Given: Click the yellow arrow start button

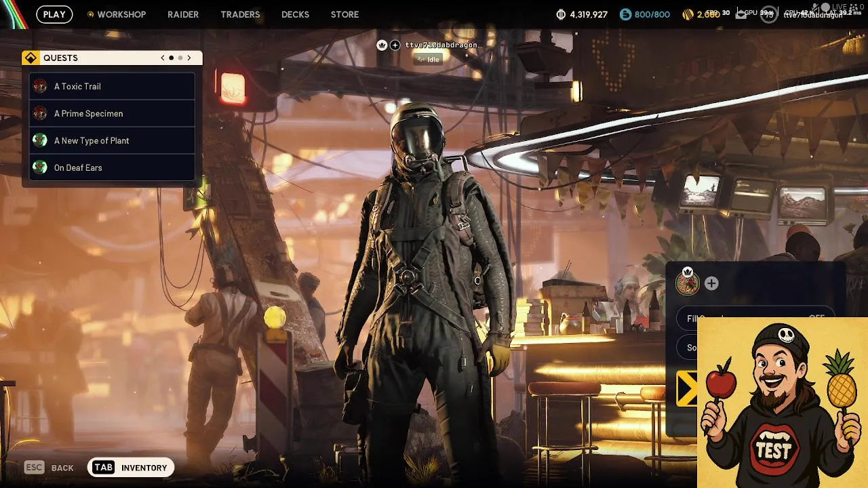Looking at the screenshot, I should [x=687, y=389].
